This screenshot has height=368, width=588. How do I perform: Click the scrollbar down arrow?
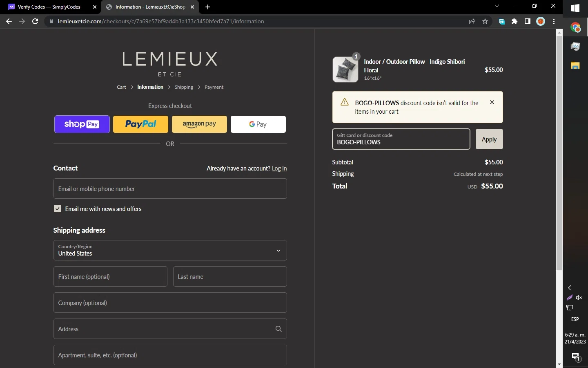[x=559, y=364]
